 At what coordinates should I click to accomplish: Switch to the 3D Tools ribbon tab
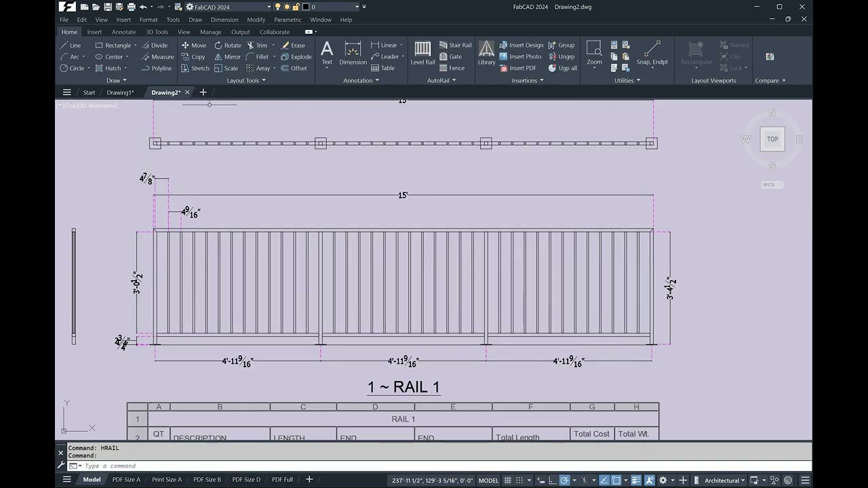[157, 32]
